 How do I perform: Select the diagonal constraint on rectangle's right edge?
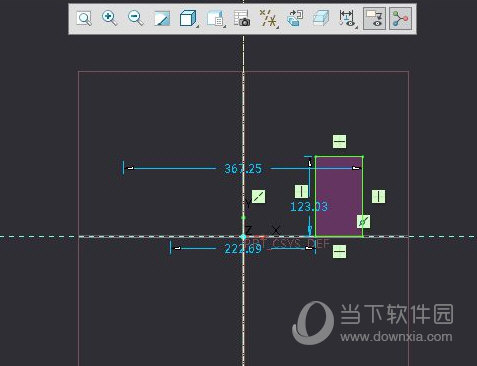pos(363,222)
